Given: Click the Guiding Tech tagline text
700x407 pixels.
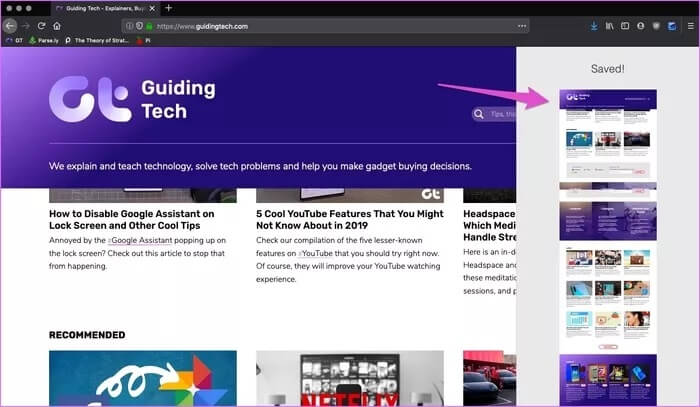Looking at the screenshot, I should pos(260,166).
